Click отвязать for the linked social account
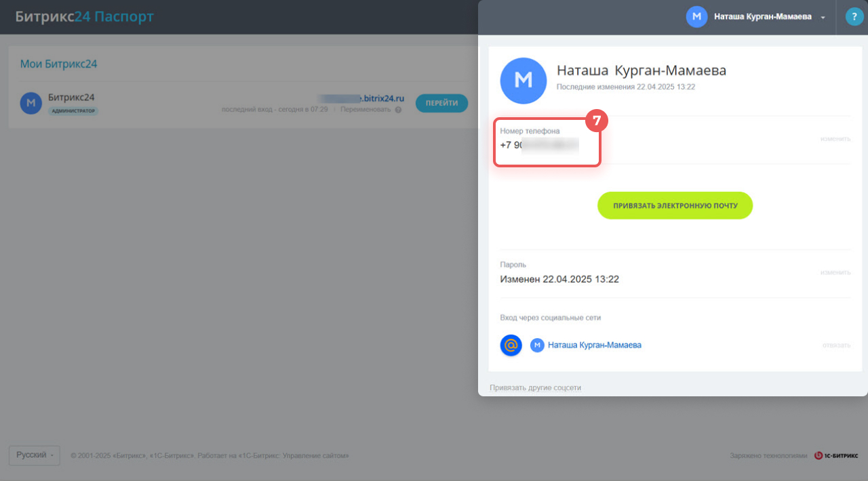Screen dimensions: 868x481 point(837,346)
